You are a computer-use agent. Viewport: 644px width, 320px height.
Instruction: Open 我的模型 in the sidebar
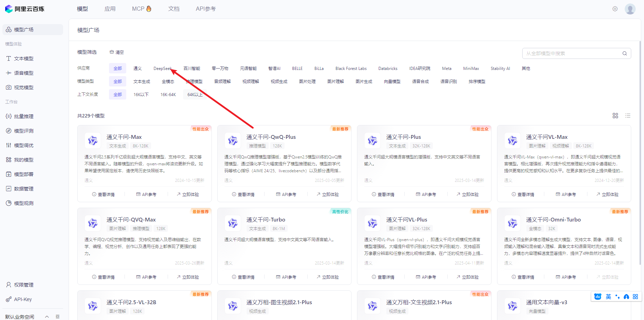tap(24, 160)
